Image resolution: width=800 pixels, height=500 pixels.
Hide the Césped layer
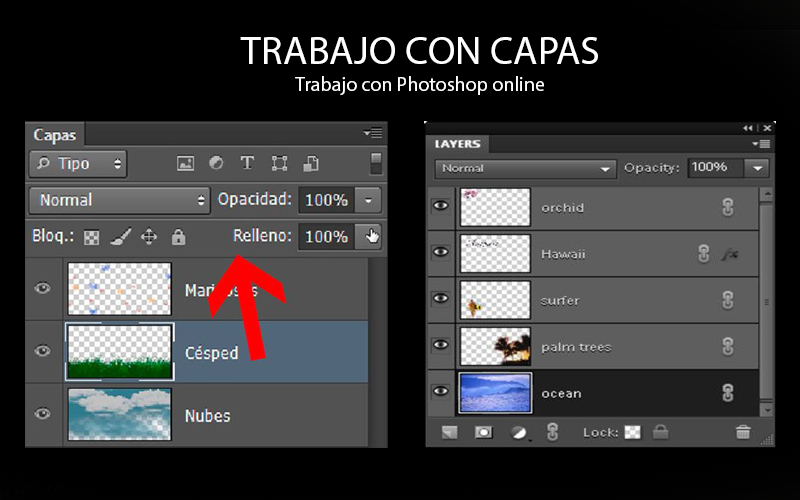tap(42, 351)
